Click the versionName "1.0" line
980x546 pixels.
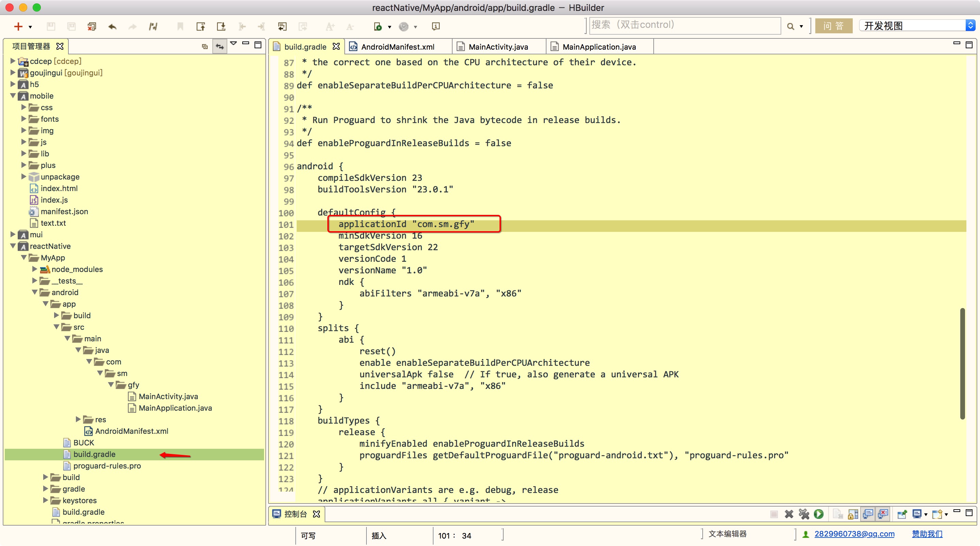383,270
